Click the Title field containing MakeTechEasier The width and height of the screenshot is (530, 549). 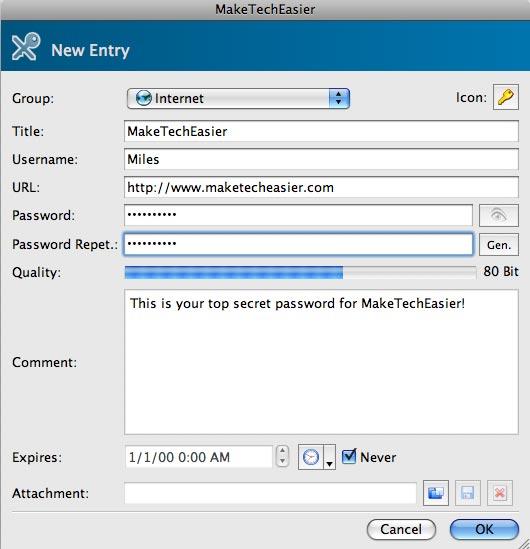321,131
